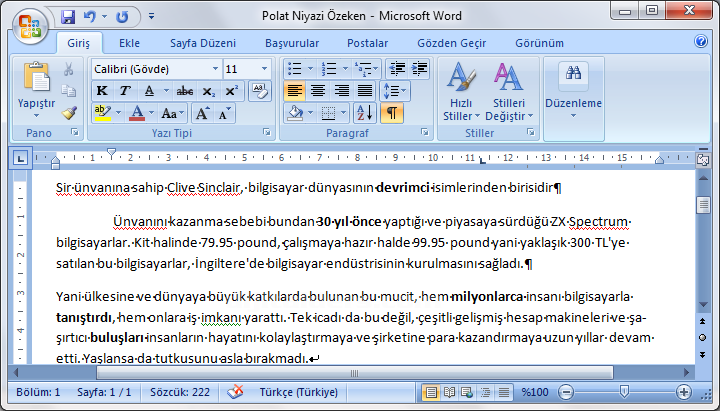Click the zoom slider handle
Screen dimensions: 720x411
pos(624,392)
